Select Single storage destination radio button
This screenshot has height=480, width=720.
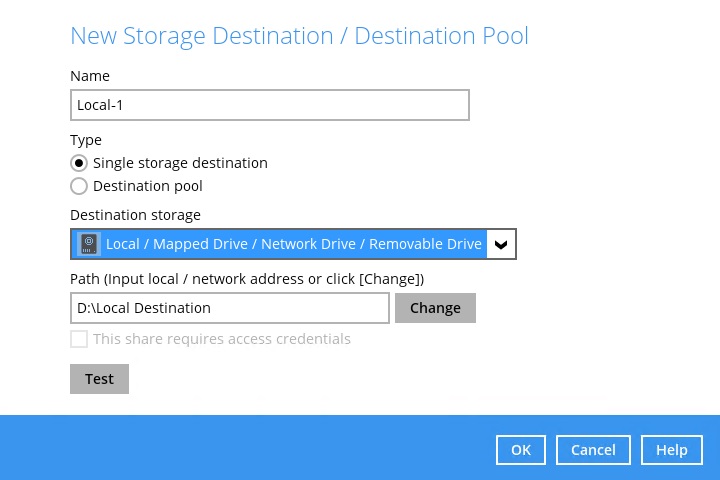click(79, 163)
